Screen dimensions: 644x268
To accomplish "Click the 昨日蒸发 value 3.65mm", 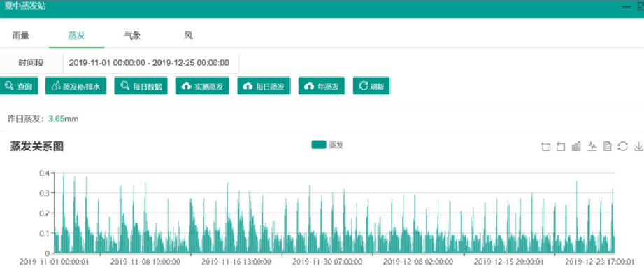I will (x=63, y=119).
